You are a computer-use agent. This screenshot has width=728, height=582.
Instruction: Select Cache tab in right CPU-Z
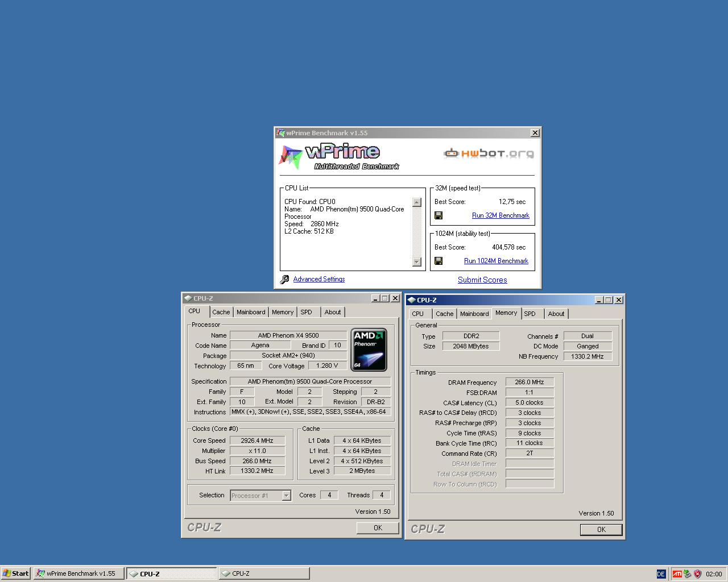(x=445, y=314)
